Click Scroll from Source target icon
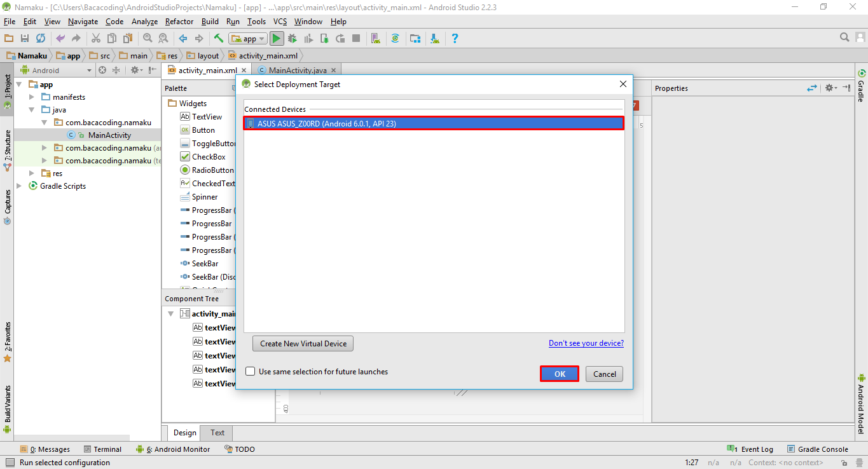The width and height of the screenshot is (868, 469). [x=102, y=70]
